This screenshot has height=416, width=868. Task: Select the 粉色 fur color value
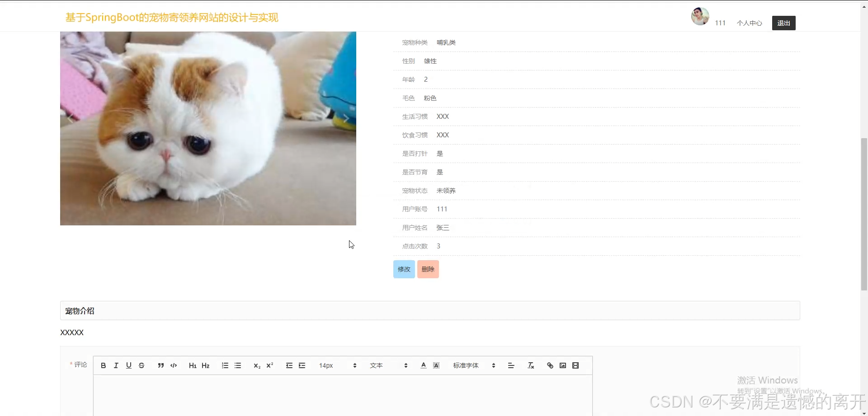point(430,98)
